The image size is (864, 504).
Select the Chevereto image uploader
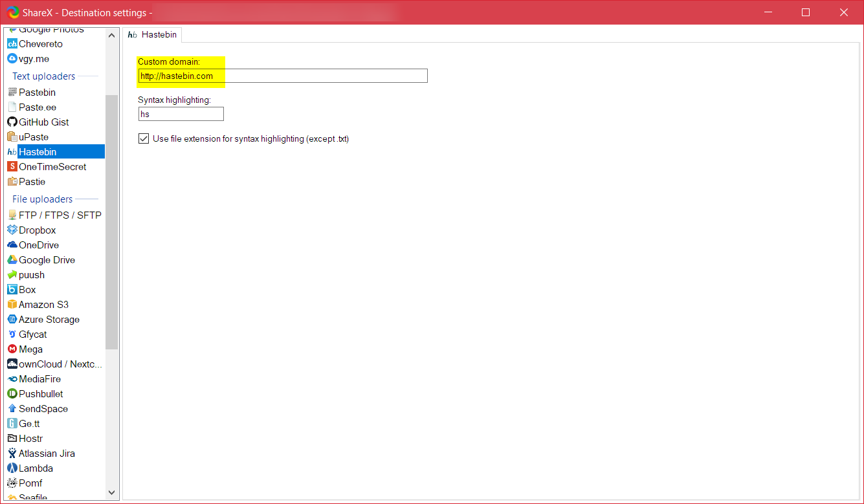point(39,43)
